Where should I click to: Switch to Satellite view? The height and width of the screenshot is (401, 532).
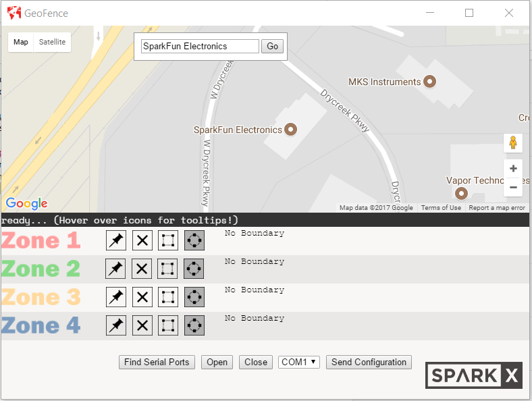coord(52,42)
